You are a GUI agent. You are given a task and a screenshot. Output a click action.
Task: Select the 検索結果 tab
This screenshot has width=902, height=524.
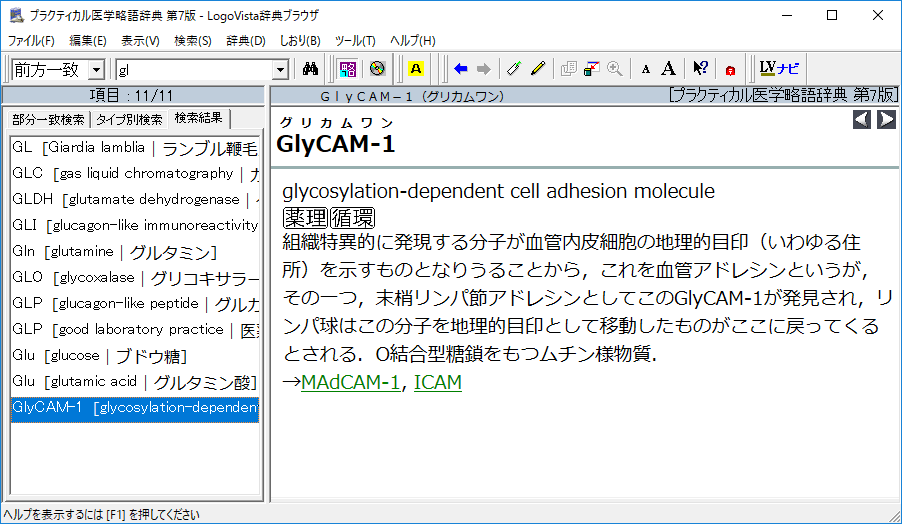click(198, 118)
